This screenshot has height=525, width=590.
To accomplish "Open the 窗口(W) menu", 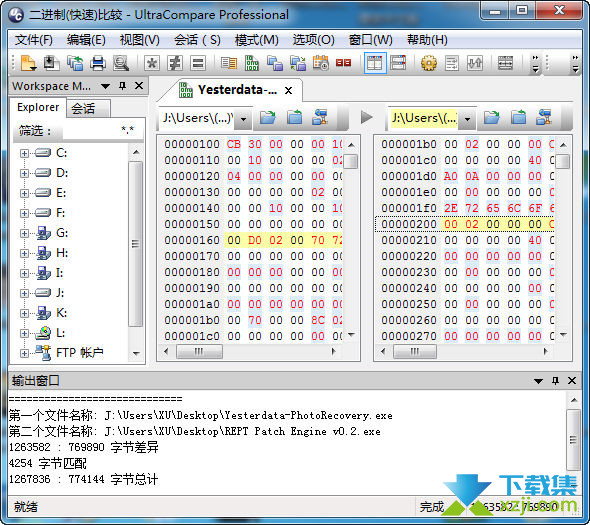I will [371, 40].
